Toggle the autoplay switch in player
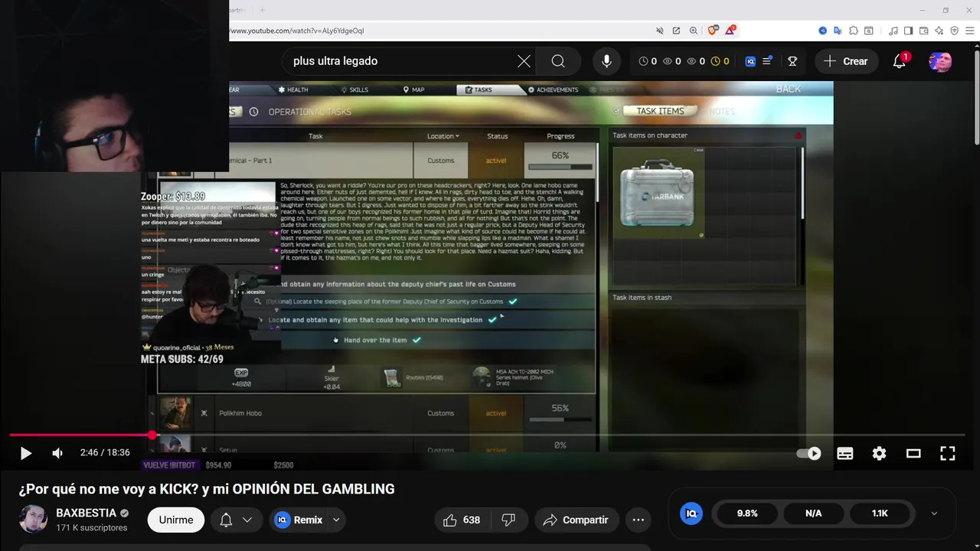 pyautogui.click(x=809, y=453)
